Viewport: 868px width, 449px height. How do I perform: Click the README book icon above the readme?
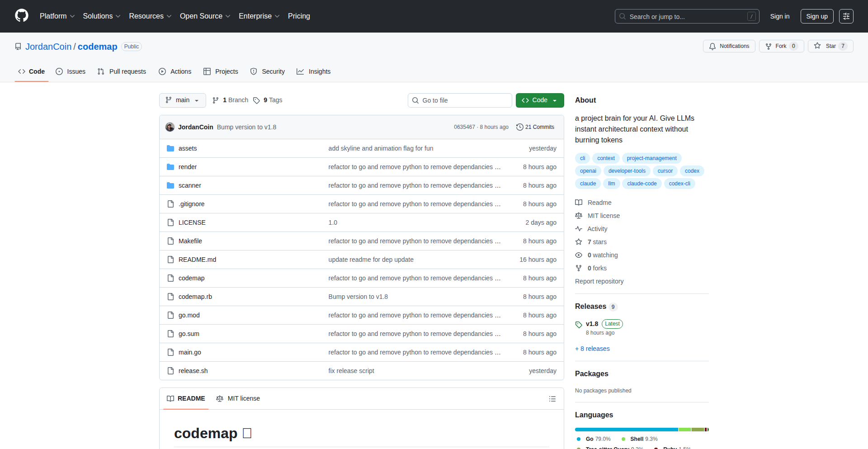[170, 398]
